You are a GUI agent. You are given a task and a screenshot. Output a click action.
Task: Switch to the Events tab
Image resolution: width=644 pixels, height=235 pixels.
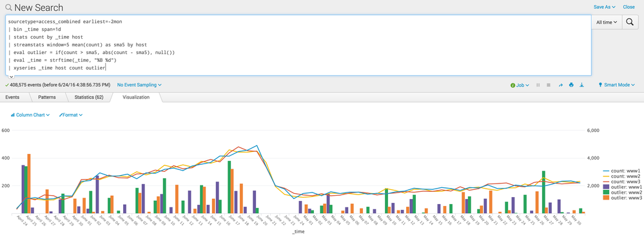pyautogui.click(x=12, y=97)
